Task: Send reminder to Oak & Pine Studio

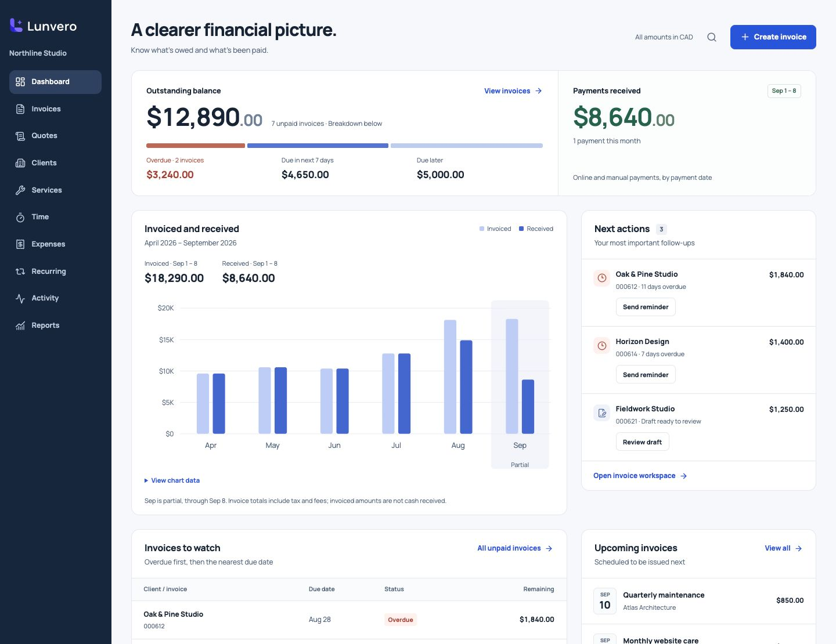Action: [646, 307]
